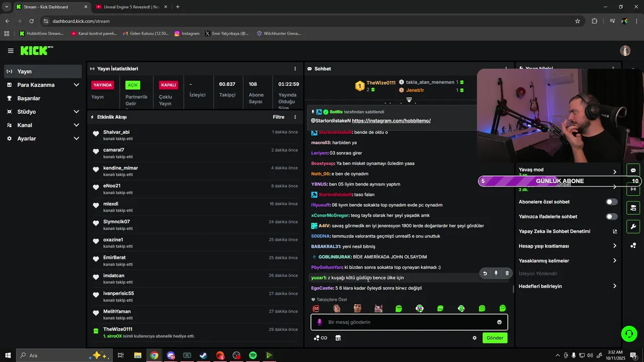The width and height of the screenshot is (644, 362).
Task: Select the angry red face emote
Action: pyautogui.click(x=316, y=309)
